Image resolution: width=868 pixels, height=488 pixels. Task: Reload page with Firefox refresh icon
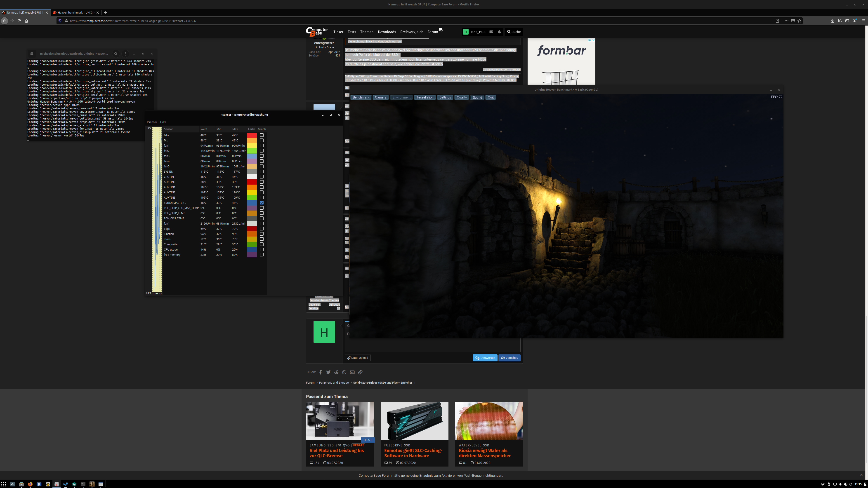pos(19,21)
